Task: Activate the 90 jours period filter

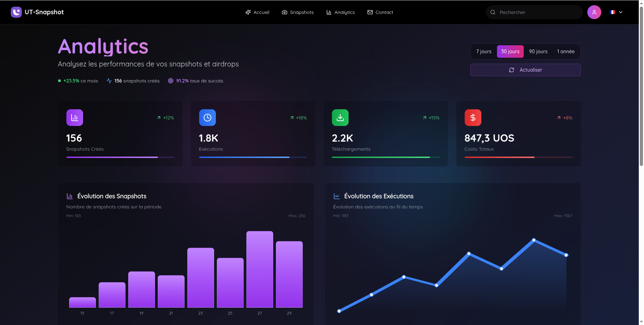Action: (538, 51)
